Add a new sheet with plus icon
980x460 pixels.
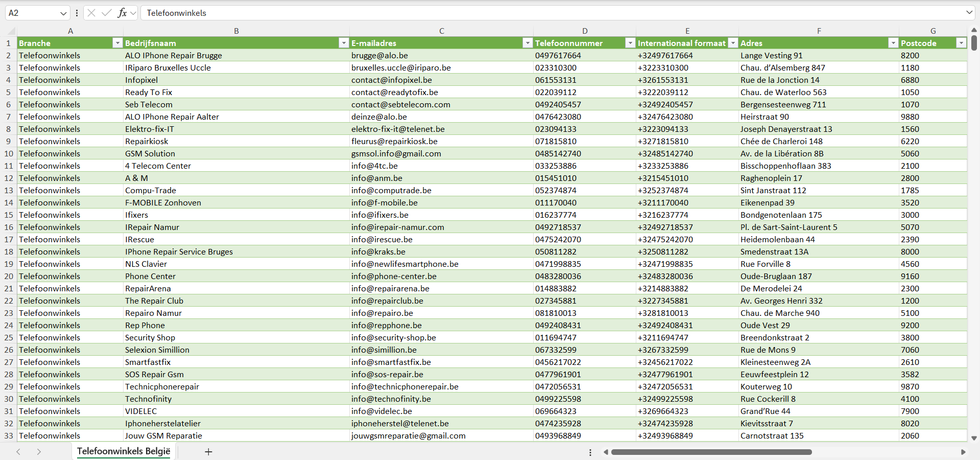point(208,452)
